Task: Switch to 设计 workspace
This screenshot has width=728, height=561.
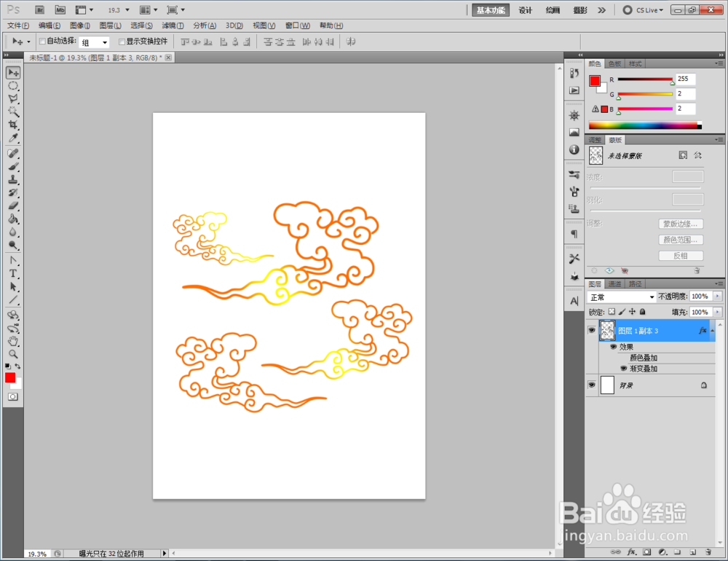Action: pos(525,10)
